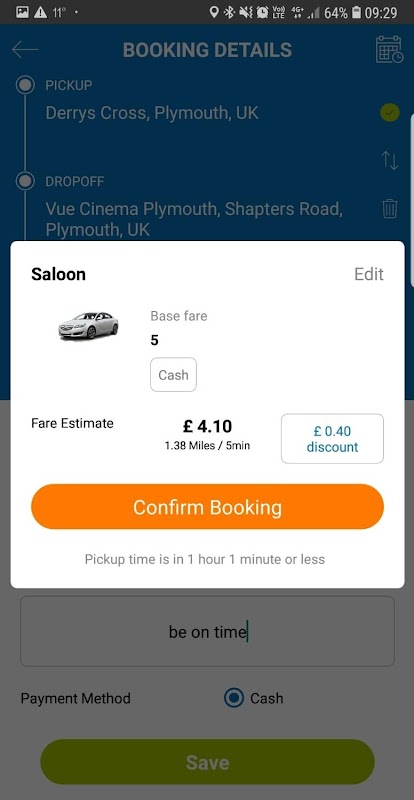Tap the Vue Cinema dropoff address

[194, 219]
